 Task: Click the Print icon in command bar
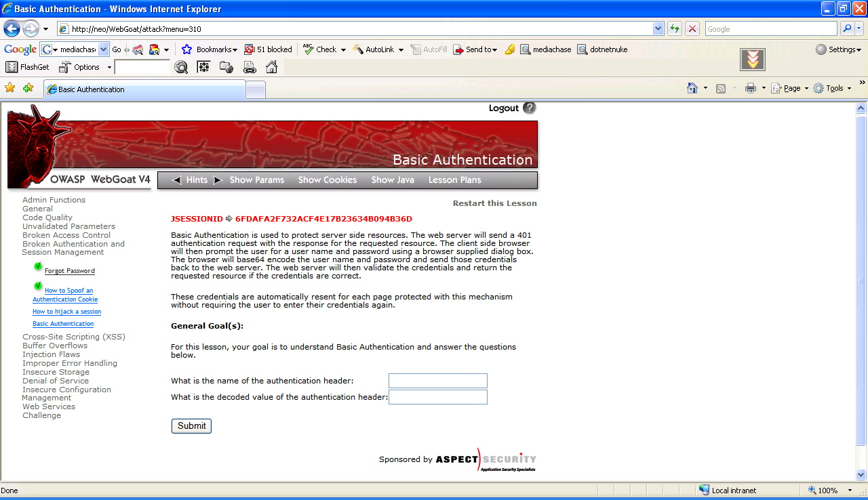[x=750, y=88]
